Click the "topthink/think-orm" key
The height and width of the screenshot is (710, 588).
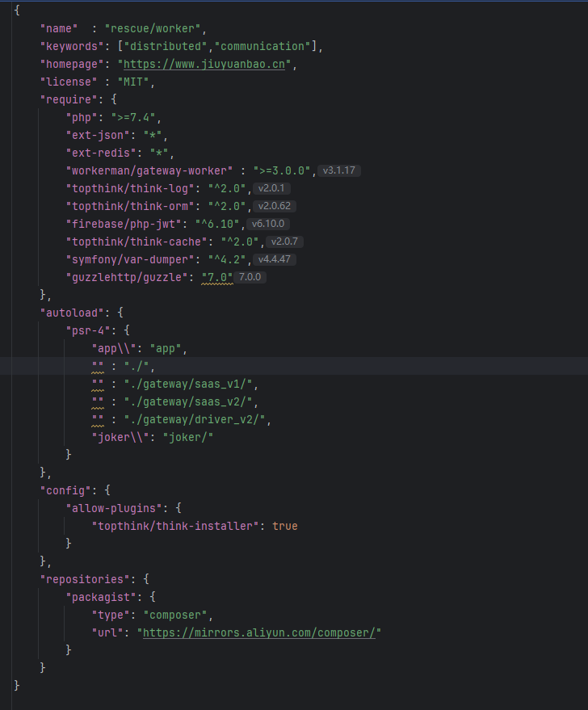click(130, 206)
